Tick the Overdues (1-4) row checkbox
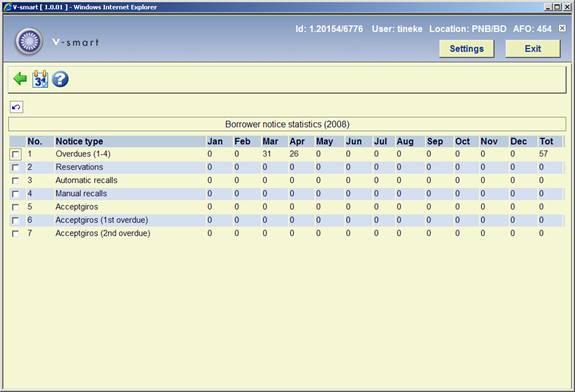 tap(15, 154)
